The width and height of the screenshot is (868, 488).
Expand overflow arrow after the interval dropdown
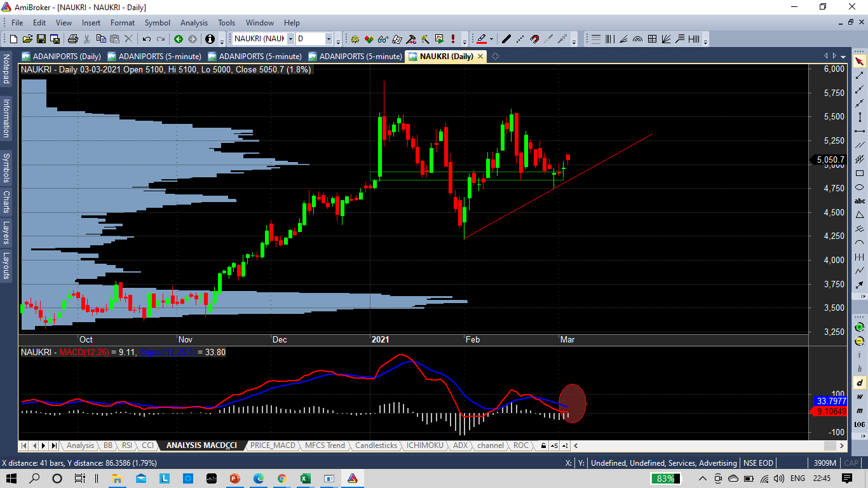(338, 40)
